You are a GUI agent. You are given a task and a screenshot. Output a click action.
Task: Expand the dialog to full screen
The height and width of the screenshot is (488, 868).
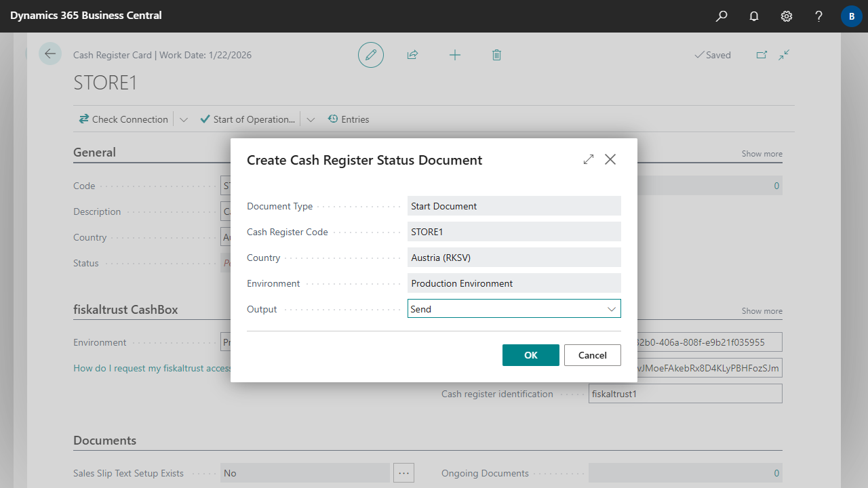point(589,159)
